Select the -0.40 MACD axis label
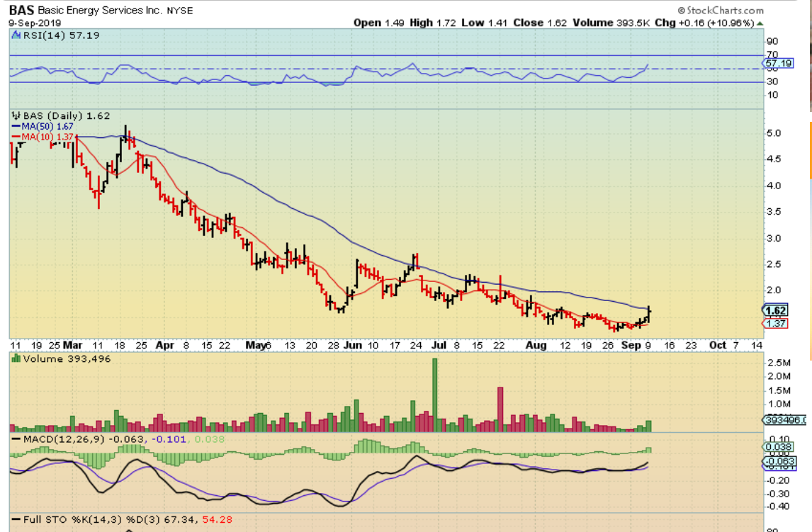This screenshot has height=532, width=812. (778, 506)
